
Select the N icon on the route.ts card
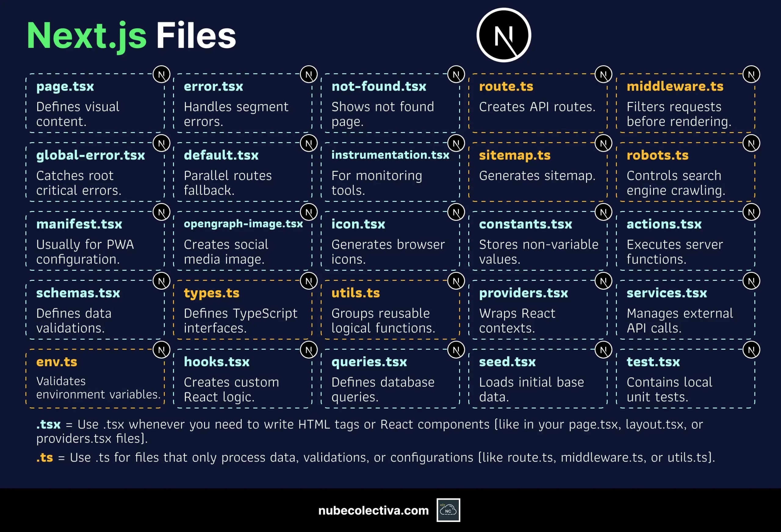[x=603, y=74]
